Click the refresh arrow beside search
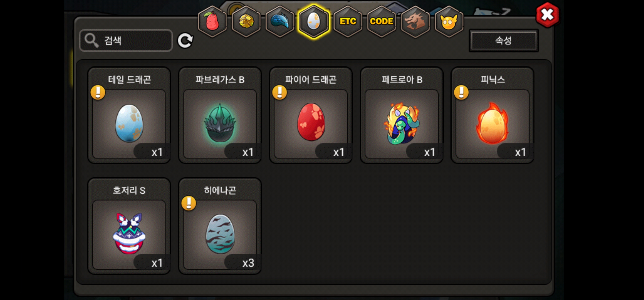644x300 pixels. pos(185,40)
